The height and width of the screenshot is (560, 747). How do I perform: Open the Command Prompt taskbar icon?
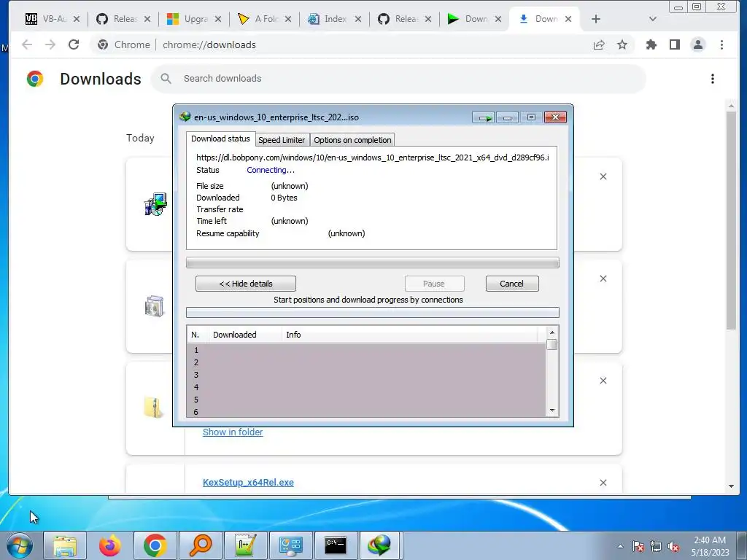pos(336,545)
